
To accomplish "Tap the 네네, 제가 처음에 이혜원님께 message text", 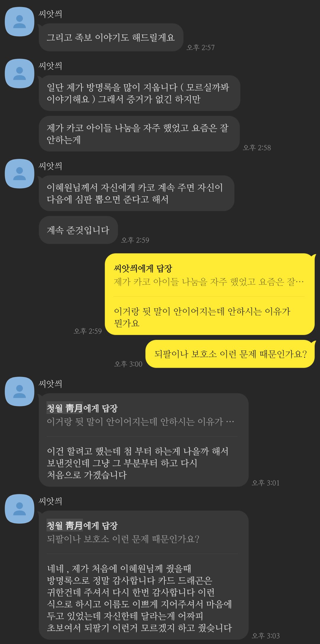I will 139,598.
